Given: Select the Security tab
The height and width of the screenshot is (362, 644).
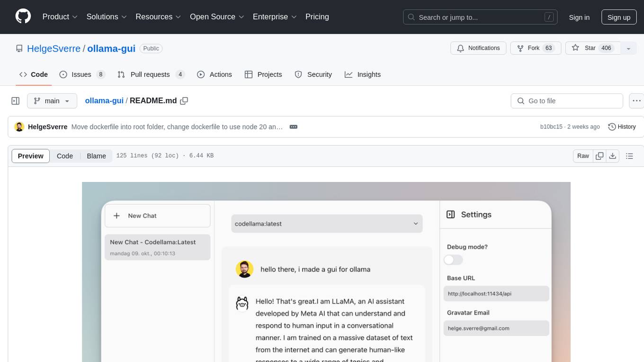Looking at the screenshot, I should click(x=313, y=74).
